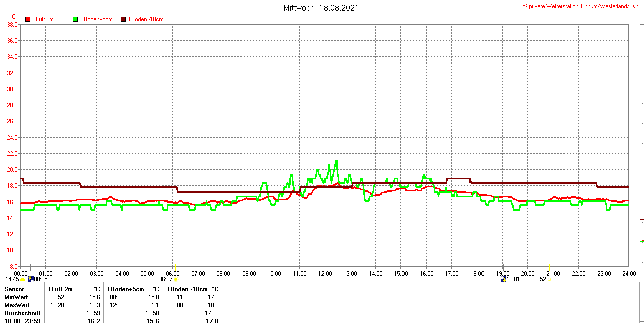Select the MaxWert row label
Screen dimensions: 644x323
pyautogui.click(x=17, y=305)
